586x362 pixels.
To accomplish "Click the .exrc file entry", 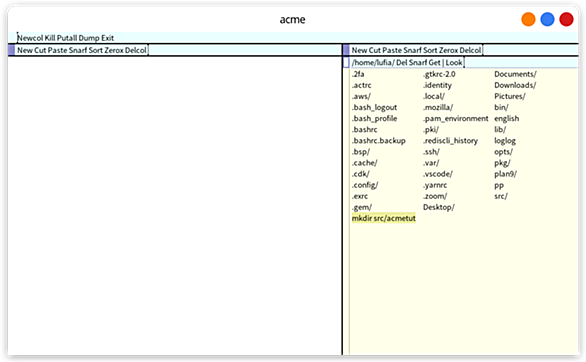I will [360, 196].
